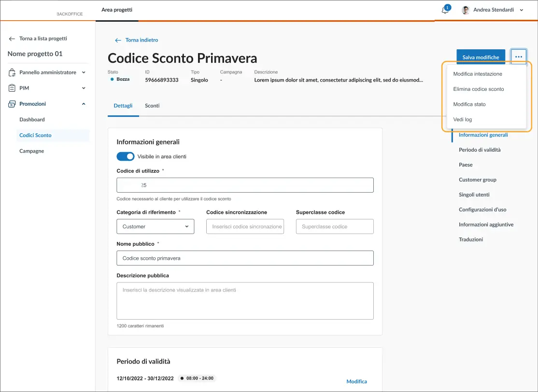This screenshot has height=392, width=538.
Task: Click Andrea Stendardi's profile avatar
Action: click(466, 10)
